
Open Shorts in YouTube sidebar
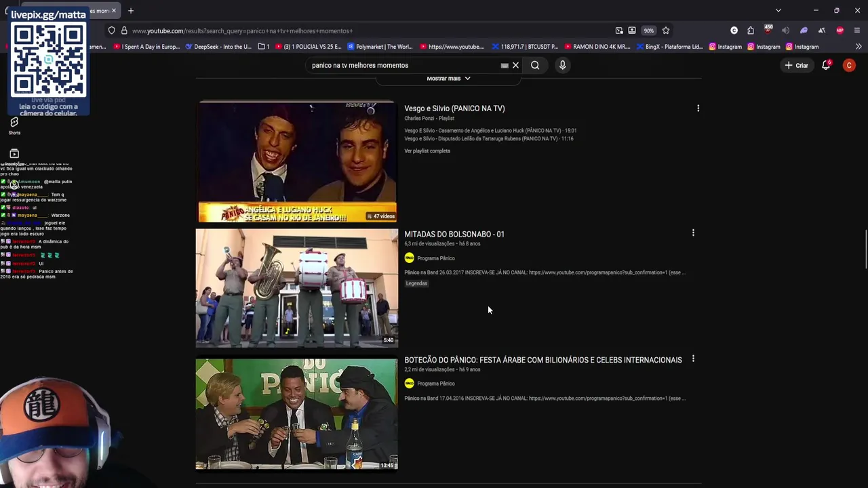pyautogui.click(x=14, y=125)
